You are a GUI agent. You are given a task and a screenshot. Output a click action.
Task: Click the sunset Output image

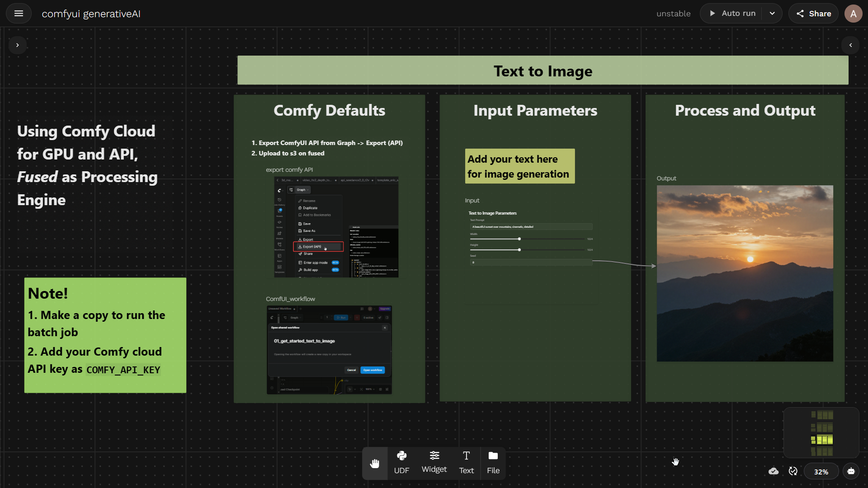[745, 273]
